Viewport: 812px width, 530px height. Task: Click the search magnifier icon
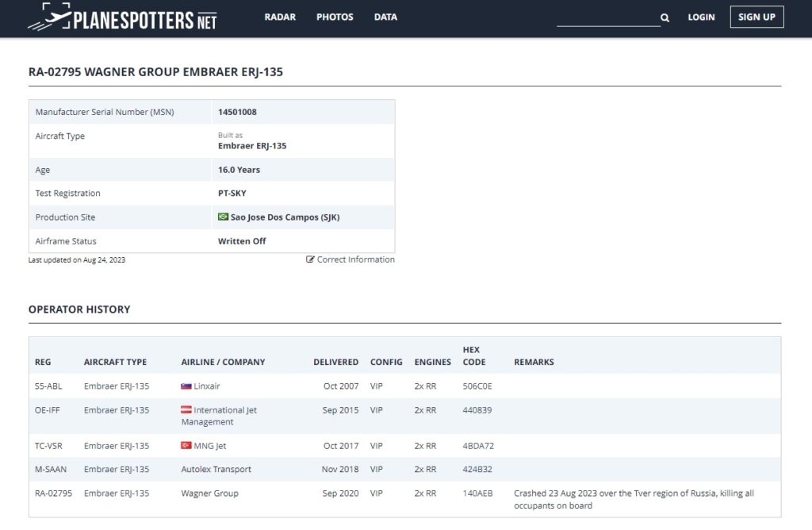(x=665, y=17)
